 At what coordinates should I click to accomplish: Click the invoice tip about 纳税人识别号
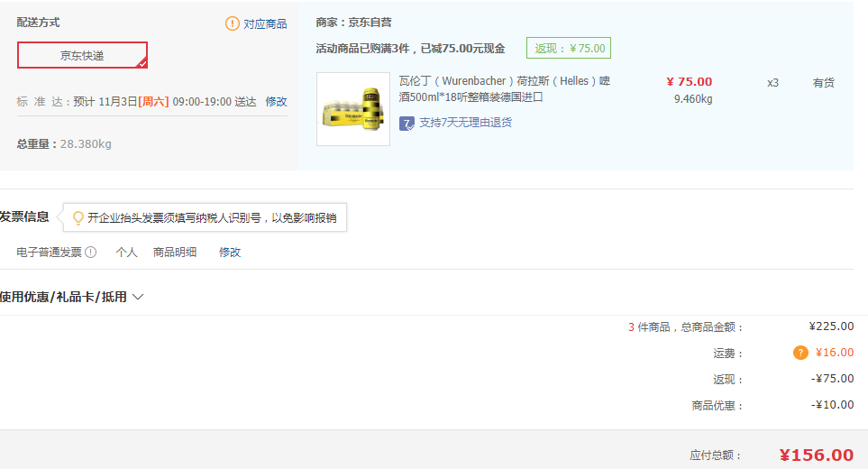pyautogui.click(x=212, y=217)
